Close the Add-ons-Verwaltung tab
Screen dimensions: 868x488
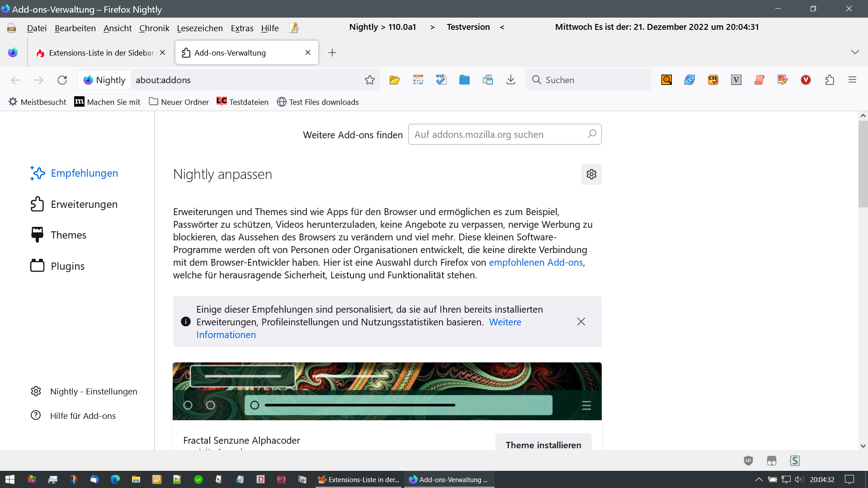click(x=308, y=52)
